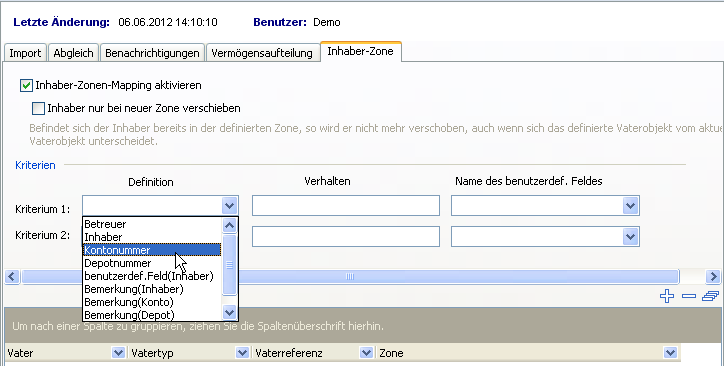Click the Vaterreferenz column filter arrow
Image resolution: width=724 pixels, height=366 pixels.
(x=366, y=353)
